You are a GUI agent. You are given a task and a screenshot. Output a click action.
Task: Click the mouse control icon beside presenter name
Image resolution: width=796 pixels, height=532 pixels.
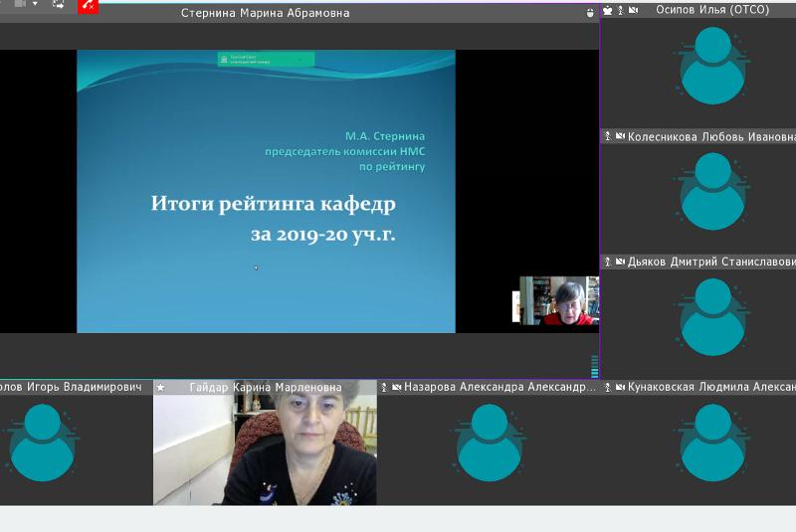(x=589, y=13)
